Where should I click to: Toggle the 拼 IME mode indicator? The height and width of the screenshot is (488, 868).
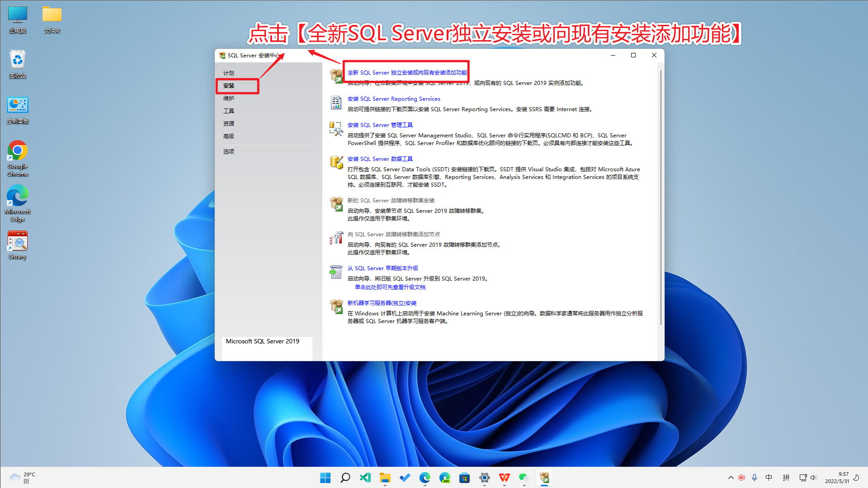click(x=786, y=478)
